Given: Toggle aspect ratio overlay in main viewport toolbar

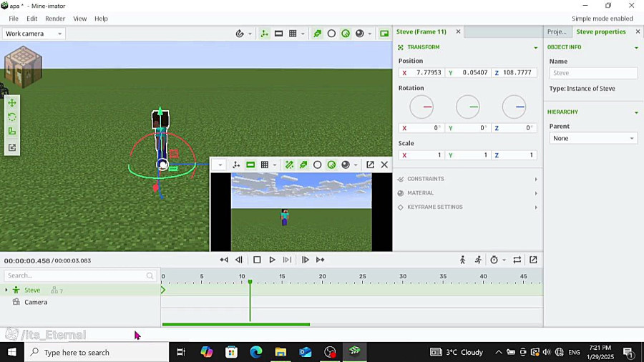Looking at the screenshot, I should pyautogui.click(x=278, y=34).
